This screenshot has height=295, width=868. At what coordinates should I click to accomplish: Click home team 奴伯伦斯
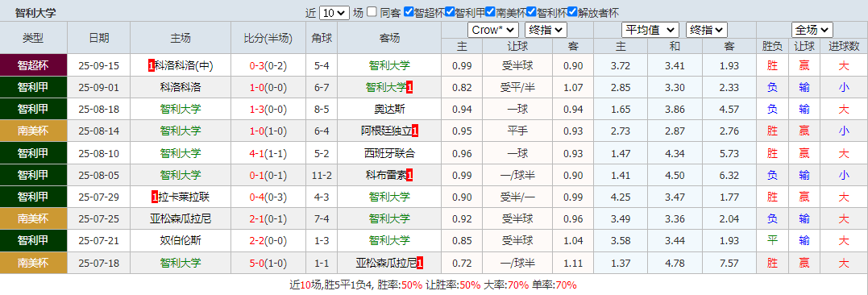181,241
